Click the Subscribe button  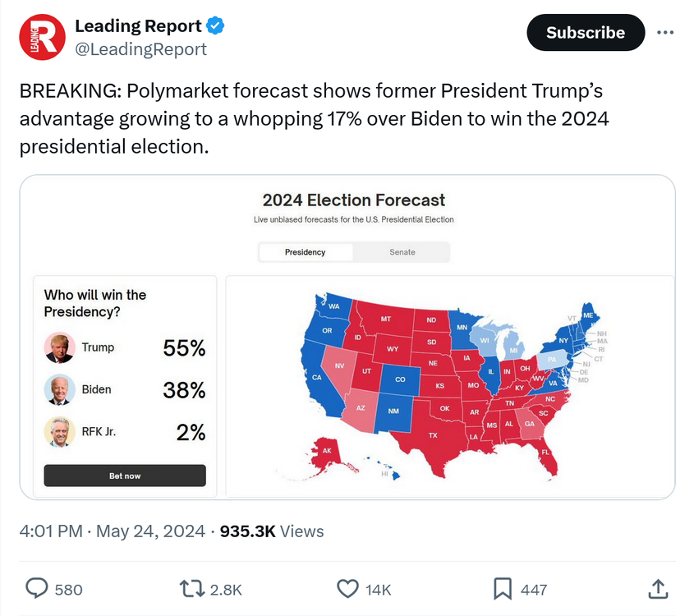tap(585, 33)
